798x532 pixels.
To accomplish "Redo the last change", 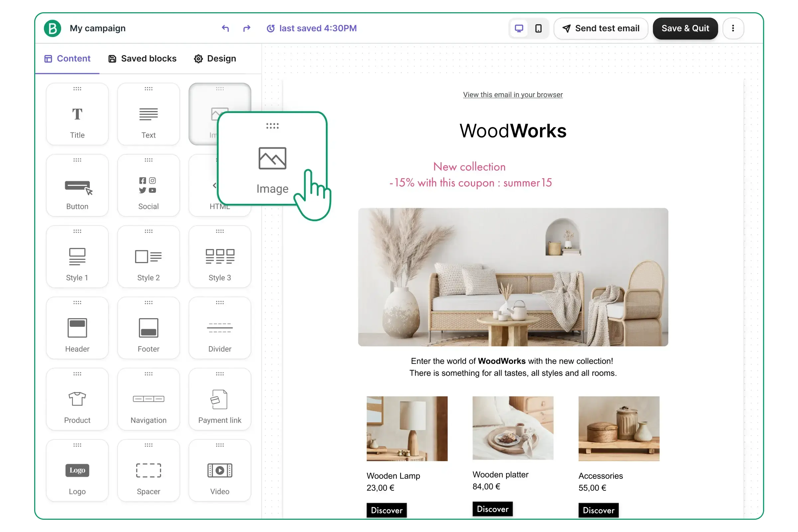I will pos(247,28).
